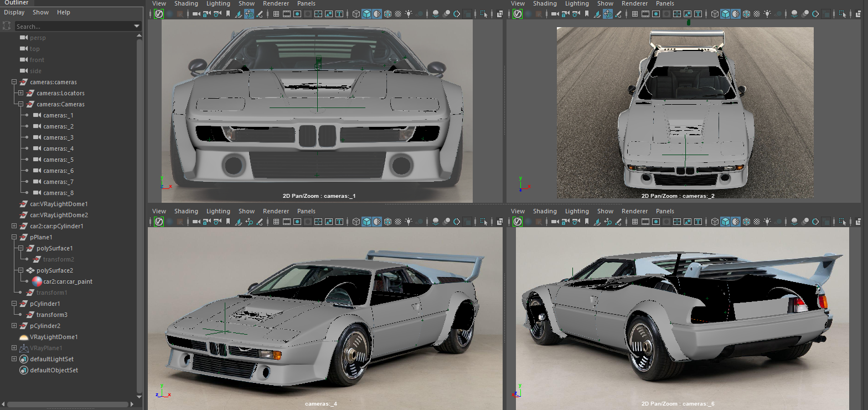Image resolution: width=868 pixels, height=410 pixels.
Task: Click the car2:car:car_paint material sphere icon
Action: point(37,281)
